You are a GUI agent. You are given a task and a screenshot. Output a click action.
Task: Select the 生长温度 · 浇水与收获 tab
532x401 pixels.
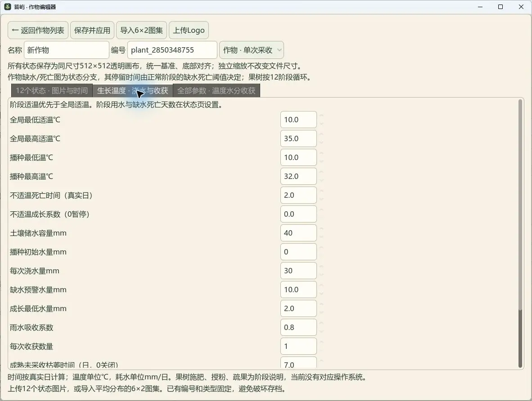(x=133, y=90)
